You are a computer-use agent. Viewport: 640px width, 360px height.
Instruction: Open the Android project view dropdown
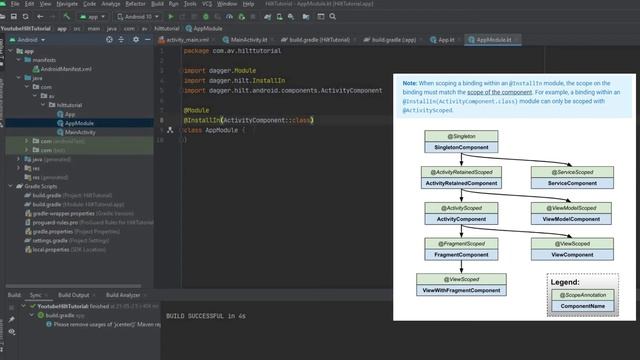pos(27,40)
